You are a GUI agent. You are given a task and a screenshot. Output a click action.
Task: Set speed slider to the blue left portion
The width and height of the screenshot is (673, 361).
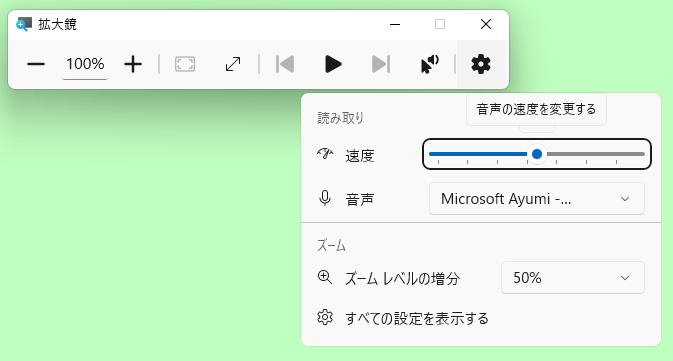(479, 154)
